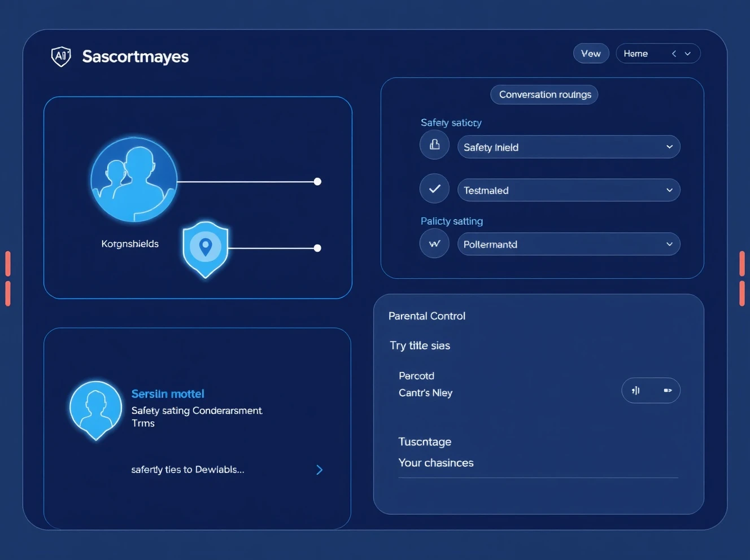Screen dimensions: 750x560
Task: Switch Cantr's Nley toggle to right option
Action: tap(668, 391)
